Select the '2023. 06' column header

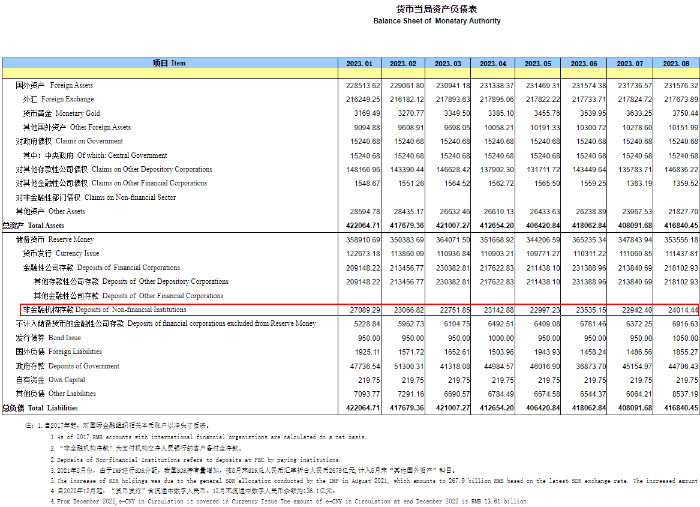click(x=584, y=63)
